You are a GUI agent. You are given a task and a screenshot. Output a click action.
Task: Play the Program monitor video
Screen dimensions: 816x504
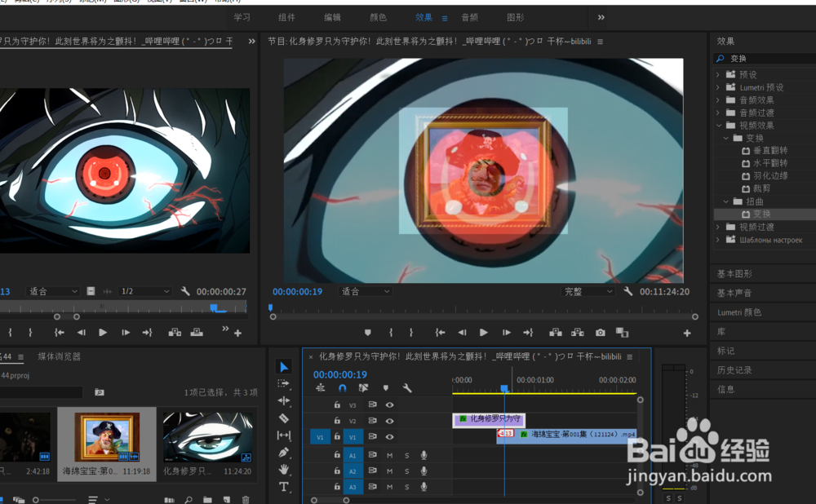click(x=483, y=333)
